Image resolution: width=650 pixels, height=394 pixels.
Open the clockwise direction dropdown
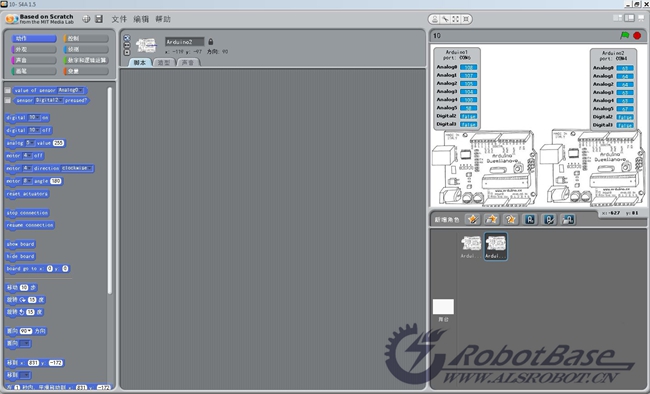77,168
